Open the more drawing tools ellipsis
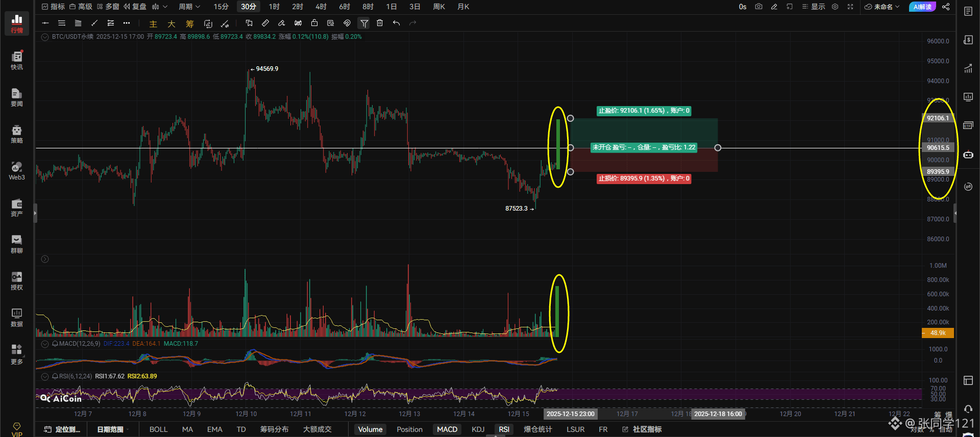 coord(127,23)
